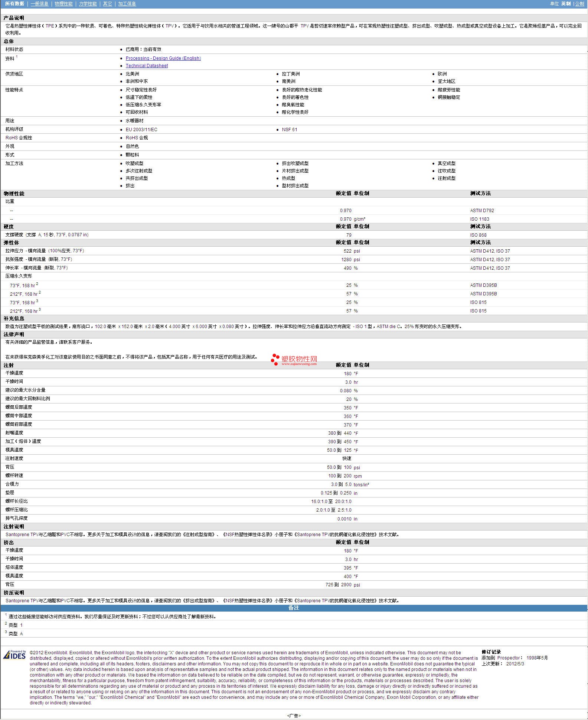View the 加工信息 tab
This screenshot has height=720, width=588.
click(127, 4)
